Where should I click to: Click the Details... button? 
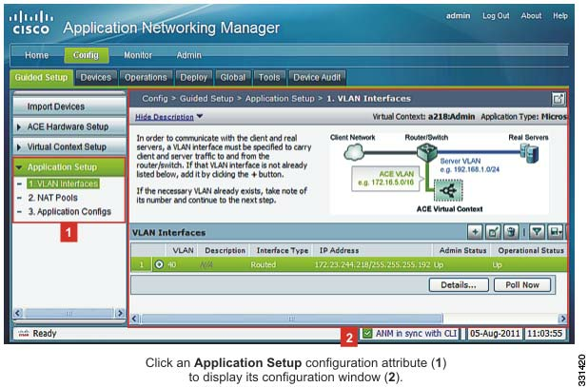tap(458, 284)
